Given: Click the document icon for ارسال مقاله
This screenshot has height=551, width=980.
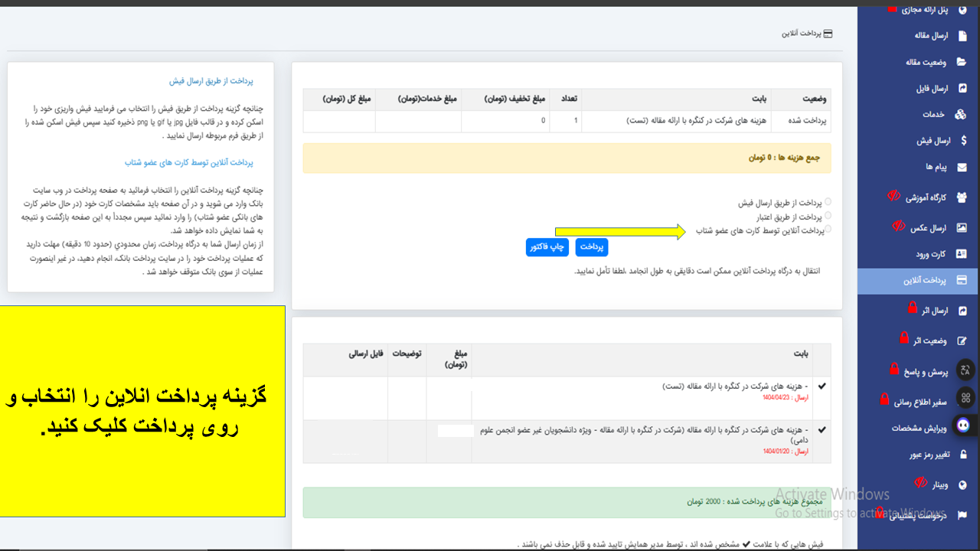Looking at the screenshot, I should [x=962, y=36].
